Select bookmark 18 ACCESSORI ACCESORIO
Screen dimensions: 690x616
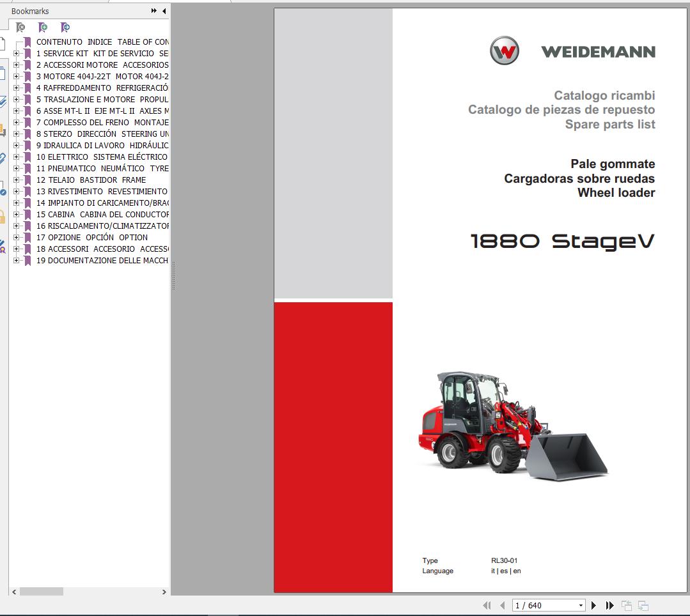tap(102, 249)
